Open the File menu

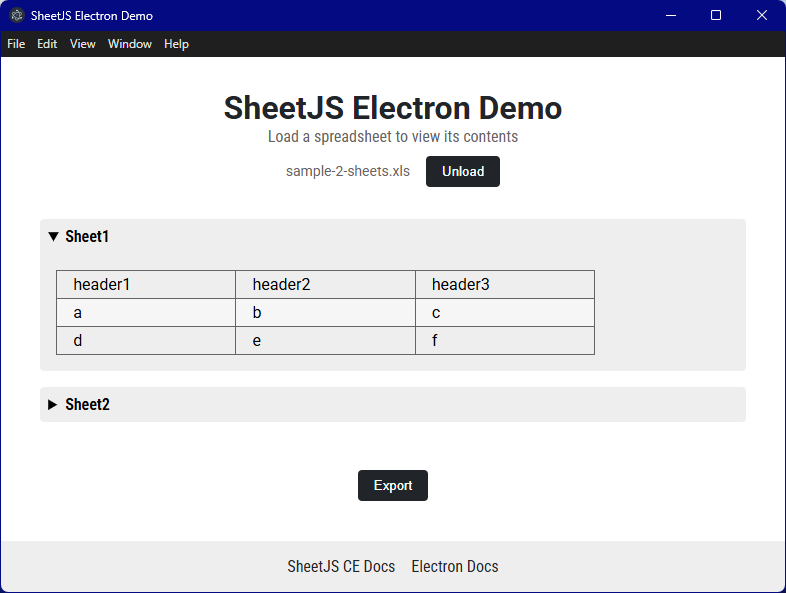point(16,44)
